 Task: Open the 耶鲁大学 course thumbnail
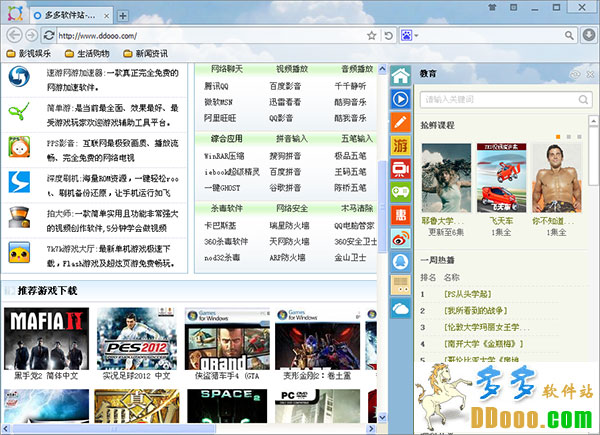tap(446, 178)
